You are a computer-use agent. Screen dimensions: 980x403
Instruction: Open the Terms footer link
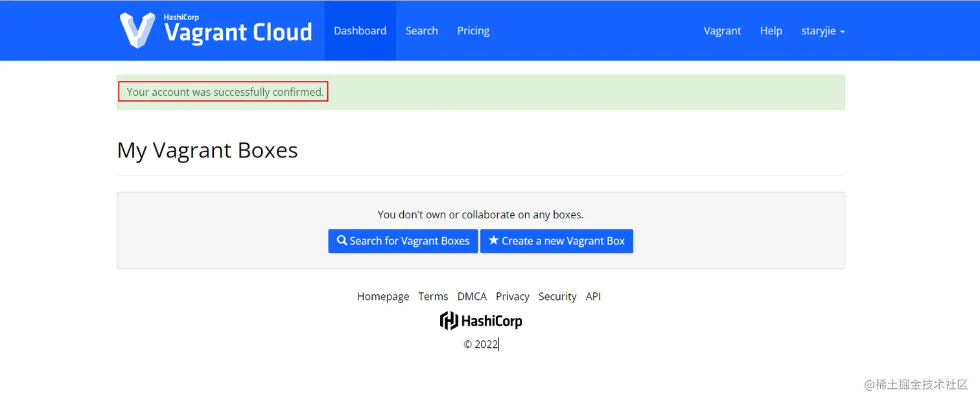coord(433,296)
